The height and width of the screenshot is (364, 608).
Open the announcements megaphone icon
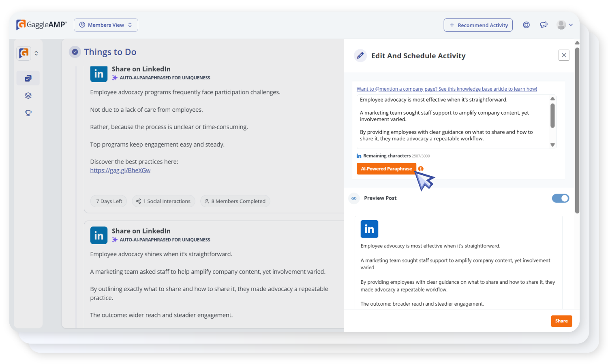[x=544, y=25]
